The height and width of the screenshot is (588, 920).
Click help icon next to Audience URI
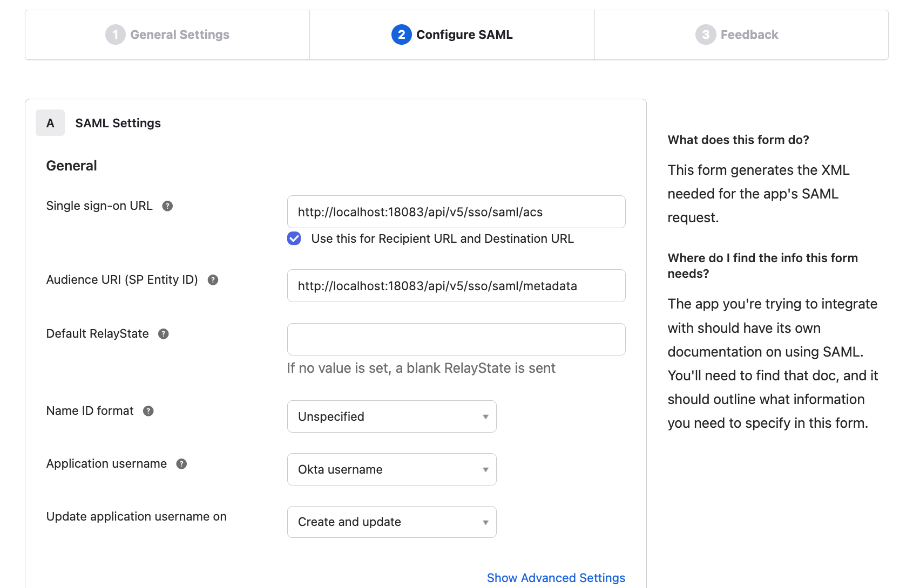click(213, 279)
